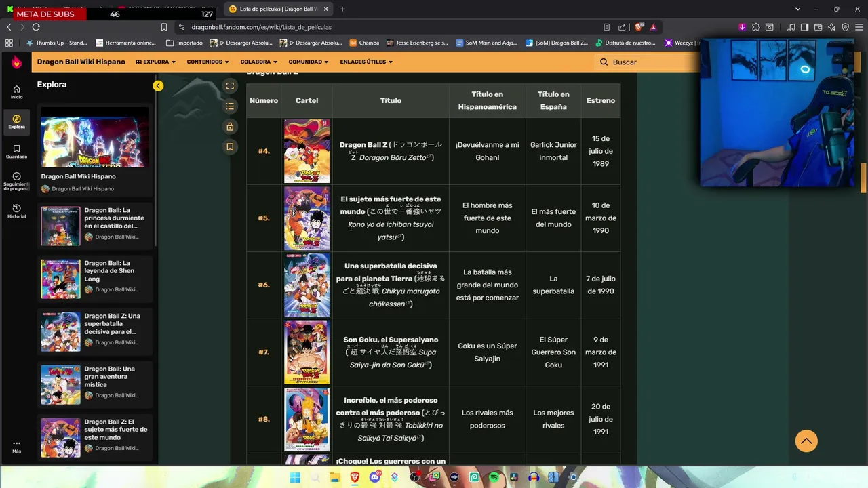868x488 pixels.
Task: Open La princesa durmiente sidebar article
Action: coord(95,226)
